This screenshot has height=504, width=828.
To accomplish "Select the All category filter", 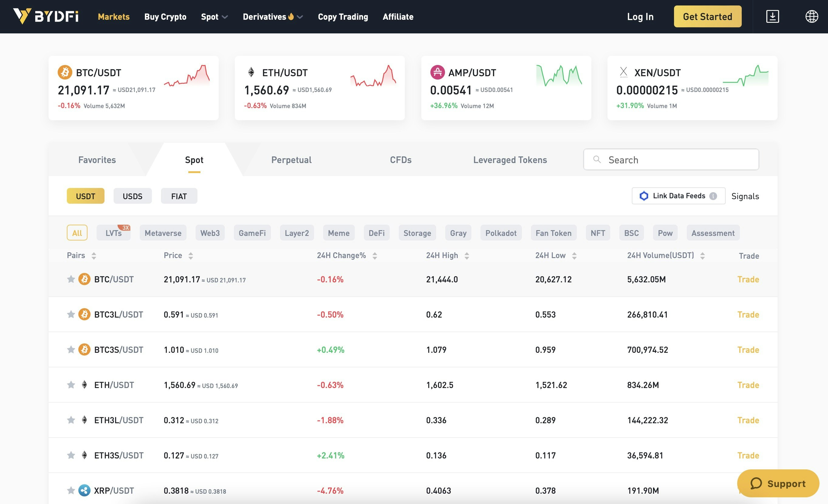I will [77, 233].
